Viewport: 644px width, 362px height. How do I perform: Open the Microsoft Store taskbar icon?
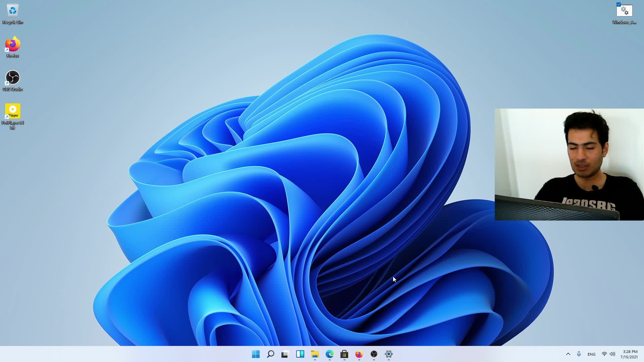[x=344, y=354]
